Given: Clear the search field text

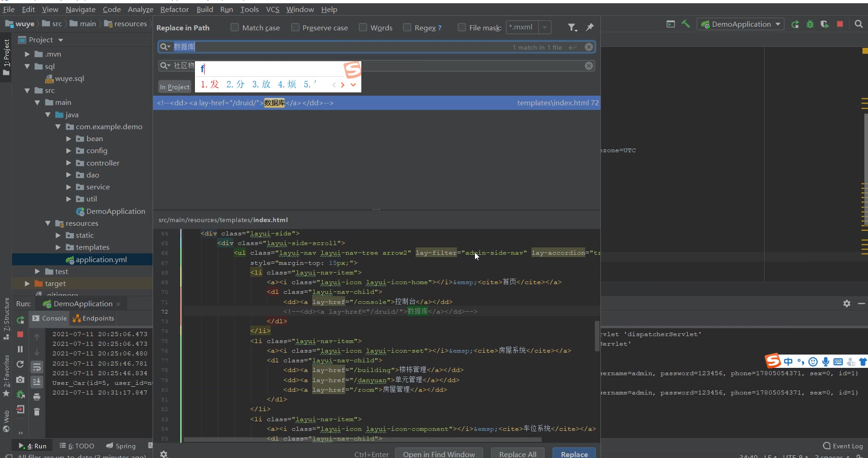Looking at the screenshot, I should (588, 47).
